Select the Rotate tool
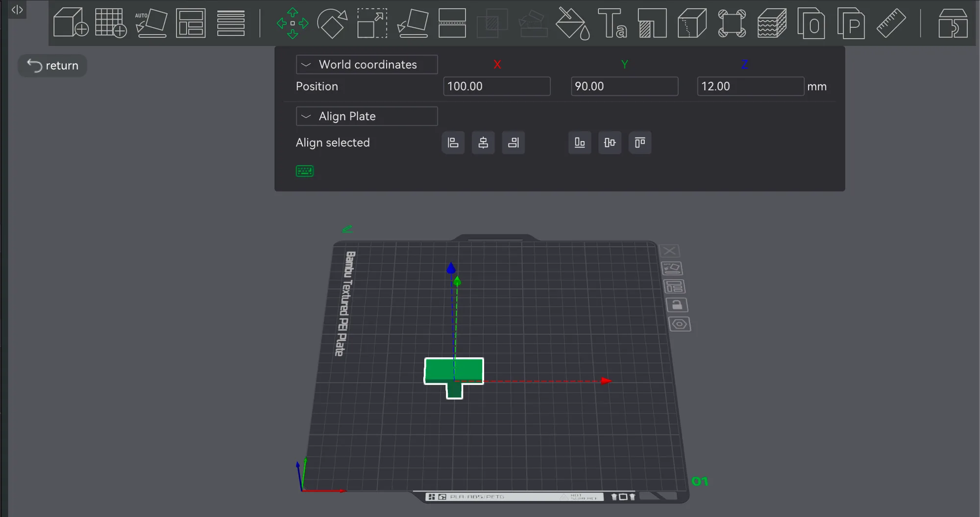This screenshot has height=517, width=980. [332, 23]
